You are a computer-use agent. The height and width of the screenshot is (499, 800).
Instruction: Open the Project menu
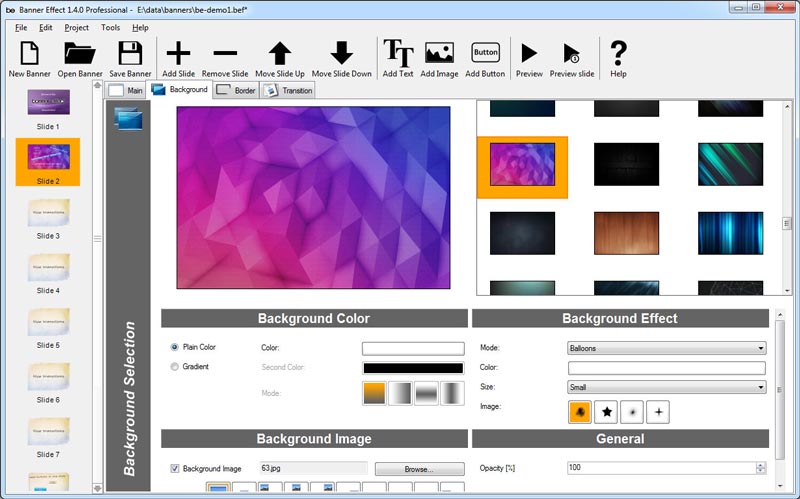[76, 27]
